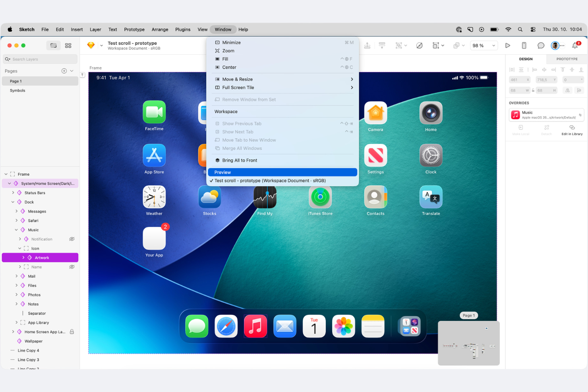This screenshot has height=392, width=588.
Task: Show the hidden Notification layer
Action: point(72,239)
